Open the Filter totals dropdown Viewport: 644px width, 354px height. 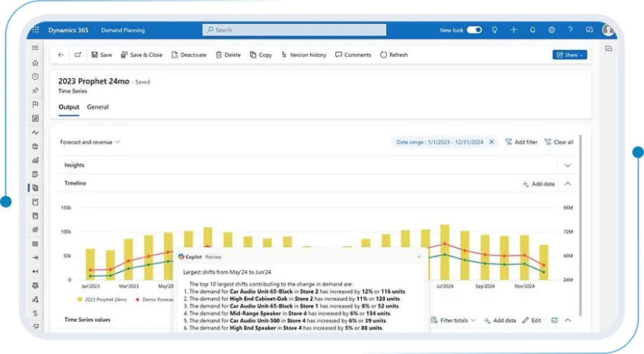453,320
